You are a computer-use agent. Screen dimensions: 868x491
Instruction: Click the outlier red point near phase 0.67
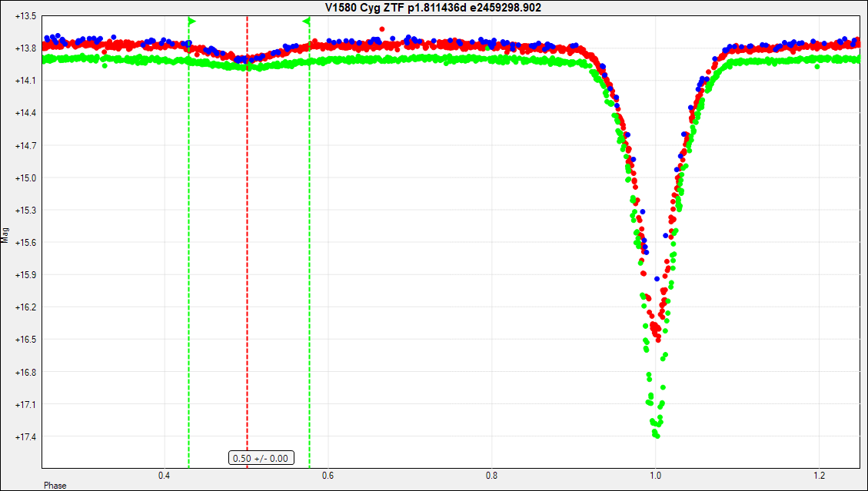pyautogui.click(x=382, y=28)
